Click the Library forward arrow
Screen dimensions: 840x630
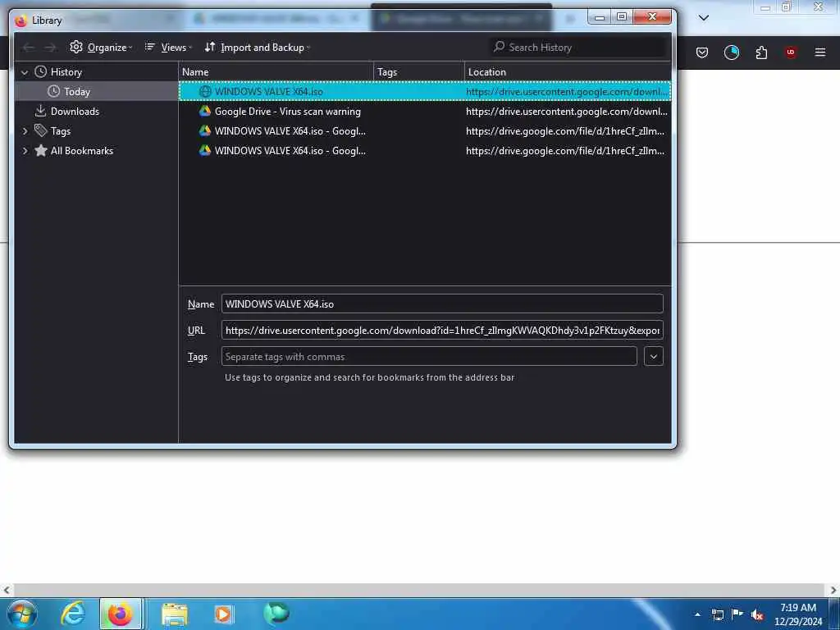click(x=50, y=48)
